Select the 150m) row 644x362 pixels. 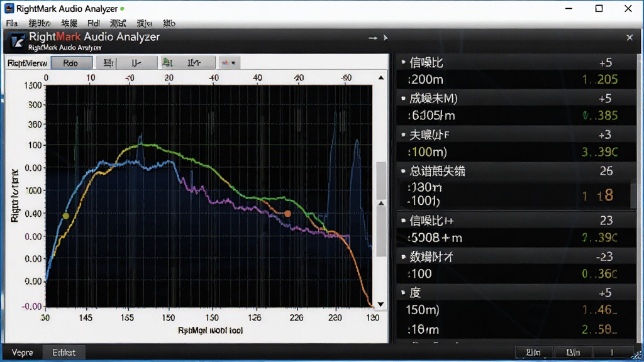point(516,310)
